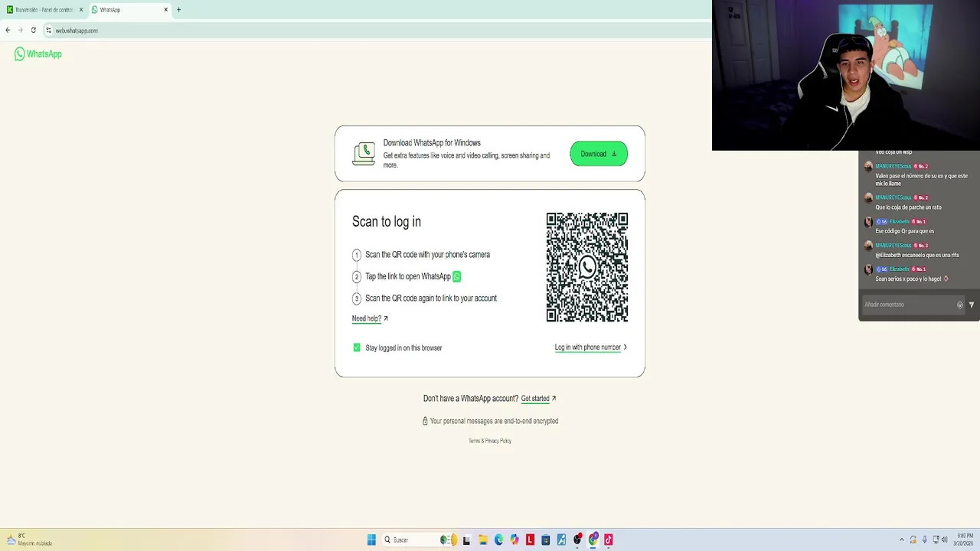Open volume control in system tray
Screen dimensions: 980x551
[x=945, y=540]
